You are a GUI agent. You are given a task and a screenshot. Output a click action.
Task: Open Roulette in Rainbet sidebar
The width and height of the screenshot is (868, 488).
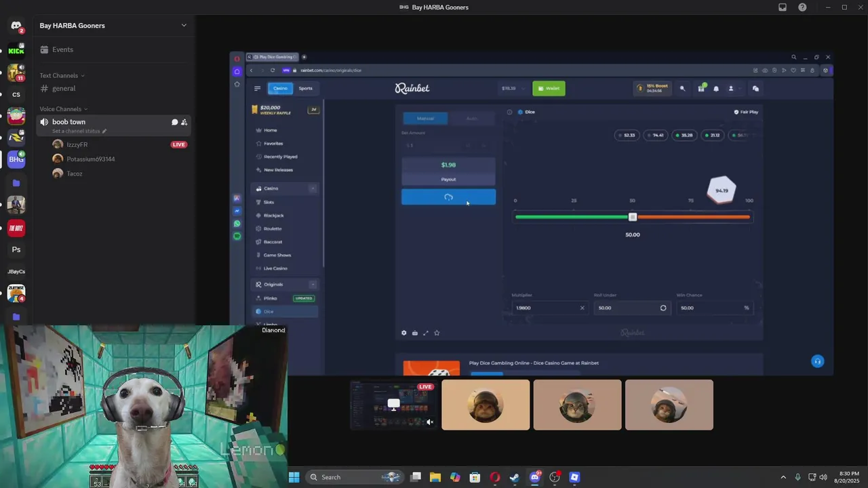point(273,228)
